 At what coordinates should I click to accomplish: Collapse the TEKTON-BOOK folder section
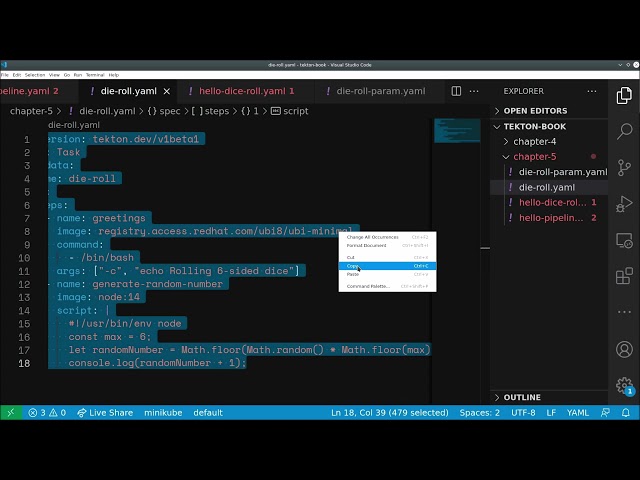pyautogui.click(x=549, y=127)
